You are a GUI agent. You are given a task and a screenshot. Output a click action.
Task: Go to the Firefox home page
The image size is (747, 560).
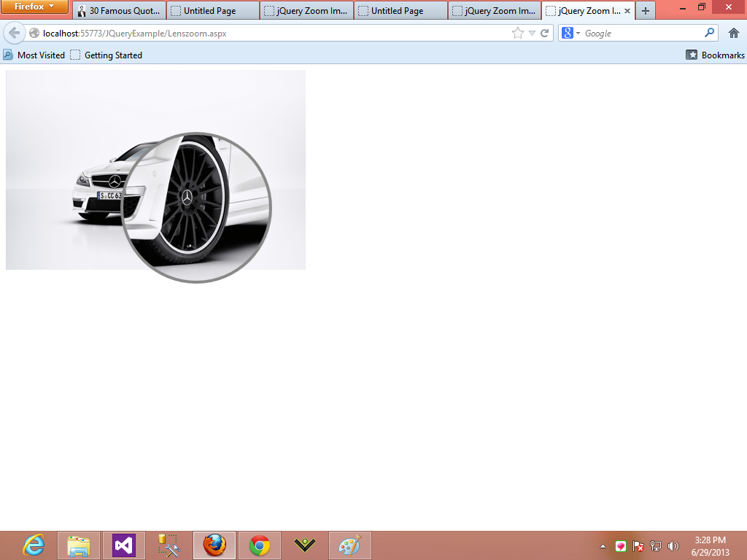(x=734, y=34)
